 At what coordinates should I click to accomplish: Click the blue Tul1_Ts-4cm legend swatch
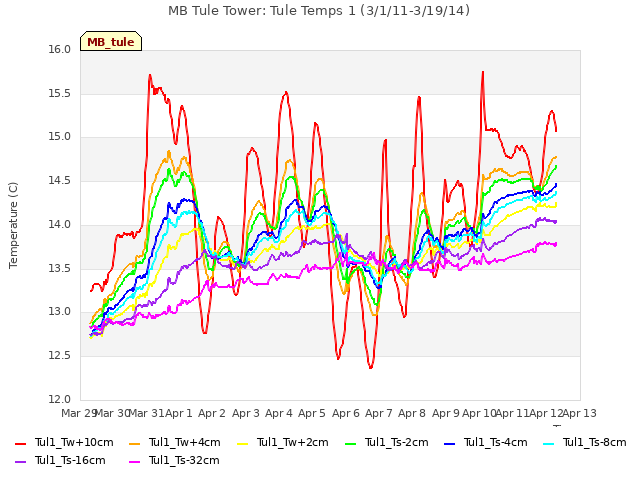tap(449, 444)
